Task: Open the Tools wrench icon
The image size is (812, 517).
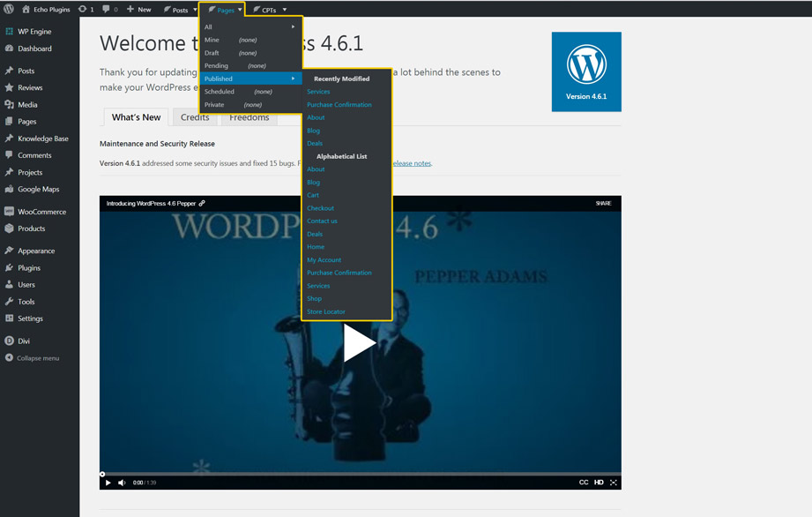Action: click(9, 302)
